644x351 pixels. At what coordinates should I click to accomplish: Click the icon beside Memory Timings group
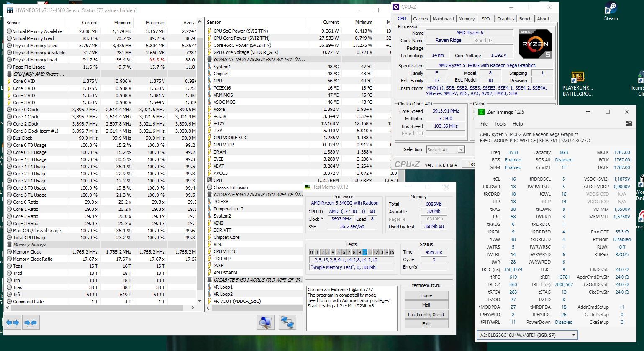(x=9, y=245)
